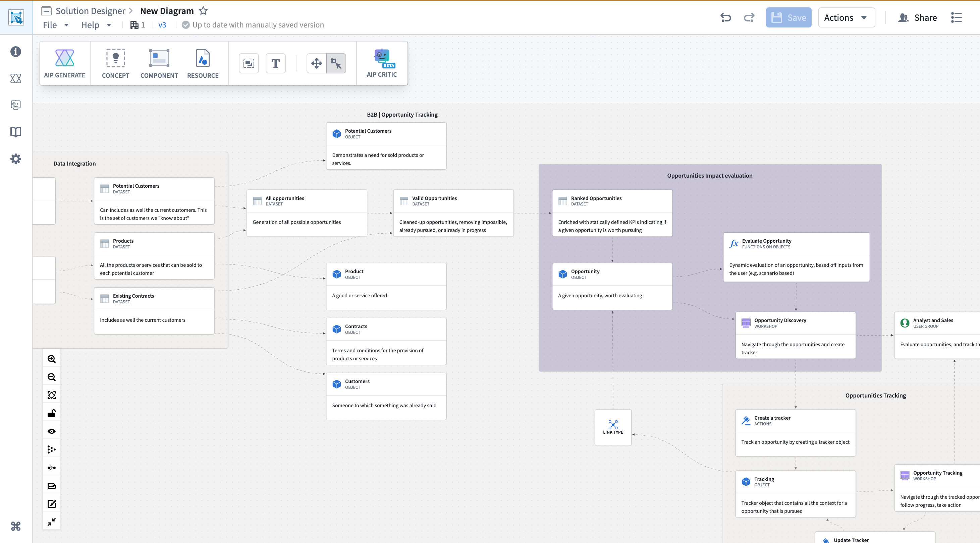980x543 pixels.
Task: Select the Customers object node
Action: [386, 396]
